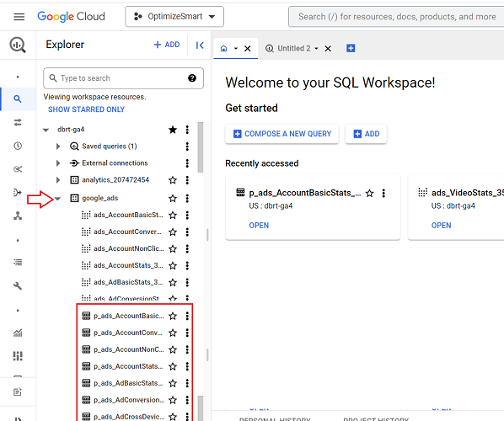The width and height of the screenshot is (504, 421).
Task: Unstar the dbrt-ga4 project
Action: click(173, 130)
